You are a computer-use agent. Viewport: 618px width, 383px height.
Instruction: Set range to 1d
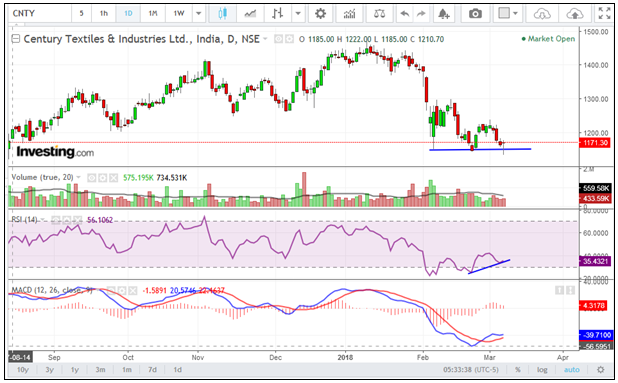(x=178, y=370)
